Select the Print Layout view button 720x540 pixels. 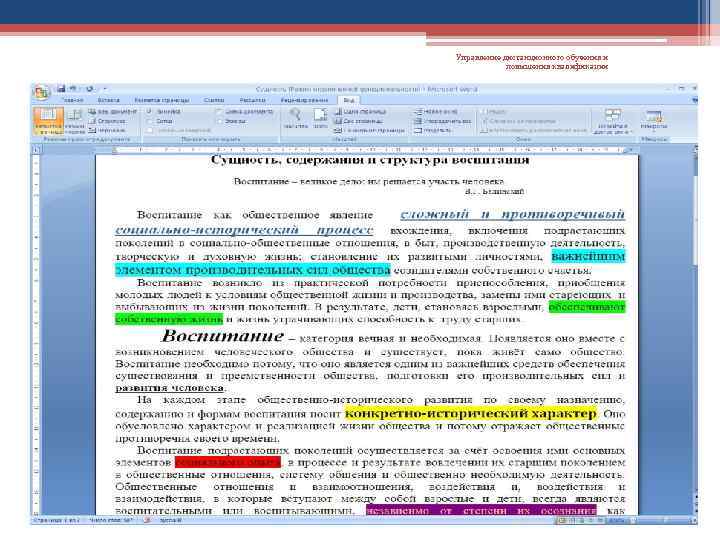48,121
